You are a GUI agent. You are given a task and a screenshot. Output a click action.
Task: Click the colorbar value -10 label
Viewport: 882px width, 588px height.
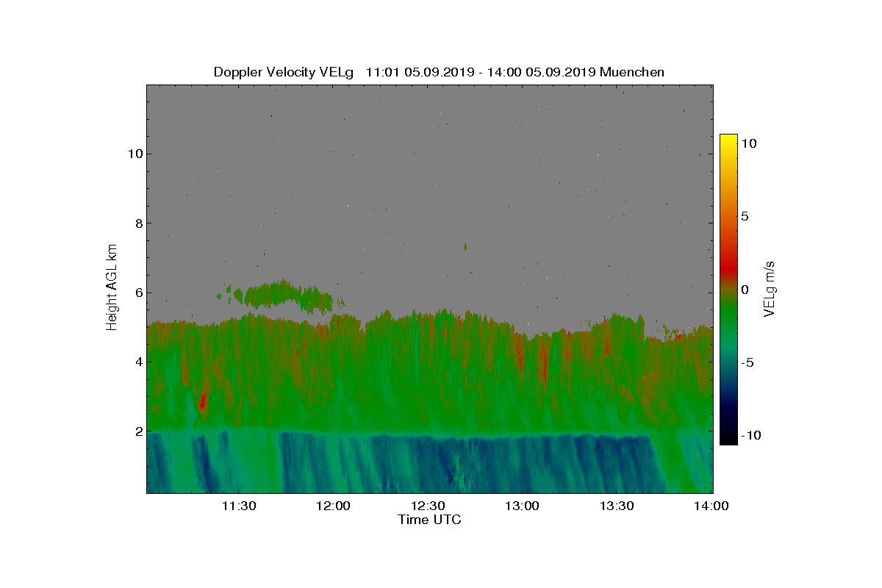pyautogui.click(x=752, y=435)
